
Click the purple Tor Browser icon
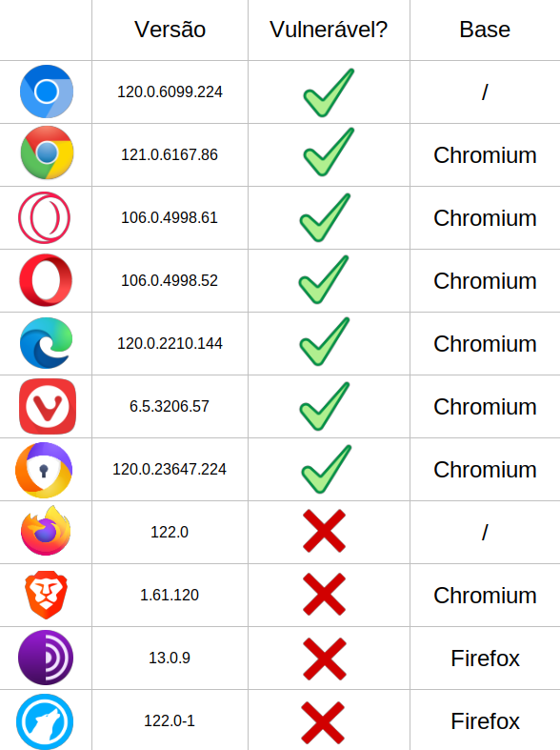46,658
